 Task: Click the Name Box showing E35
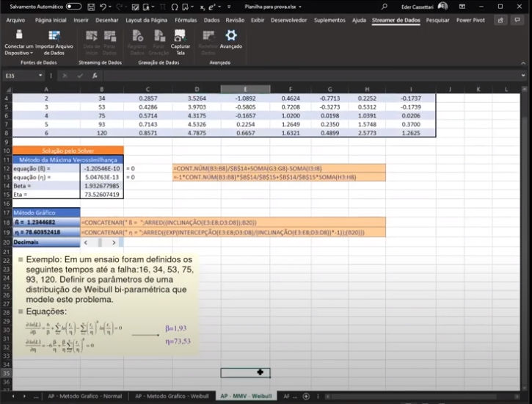(21, 76)
